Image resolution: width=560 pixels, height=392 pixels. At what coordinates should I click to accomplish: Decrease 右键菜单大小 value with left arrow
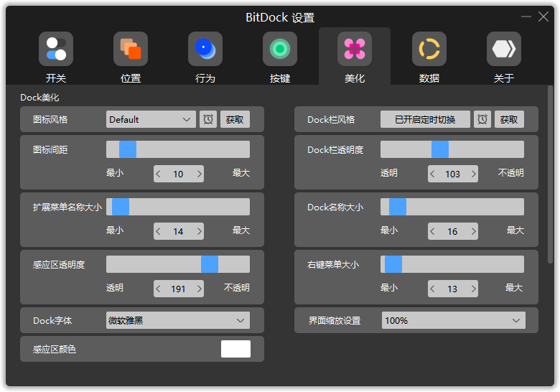[432, 289]
